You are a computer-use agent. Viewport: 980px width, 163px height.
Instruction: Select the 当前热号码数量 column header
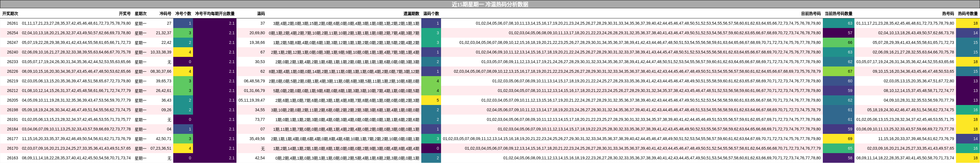[x=838, y=13]
